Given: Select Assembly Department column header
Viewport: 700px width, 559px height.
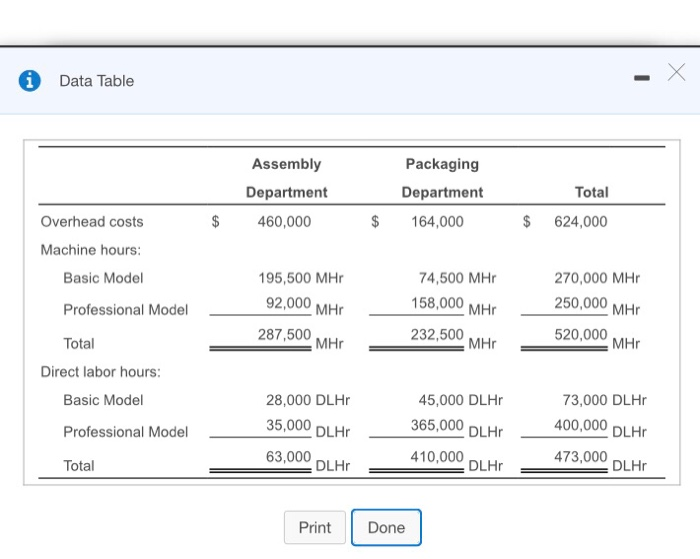Looking at the screenshot, I should 287,178.
